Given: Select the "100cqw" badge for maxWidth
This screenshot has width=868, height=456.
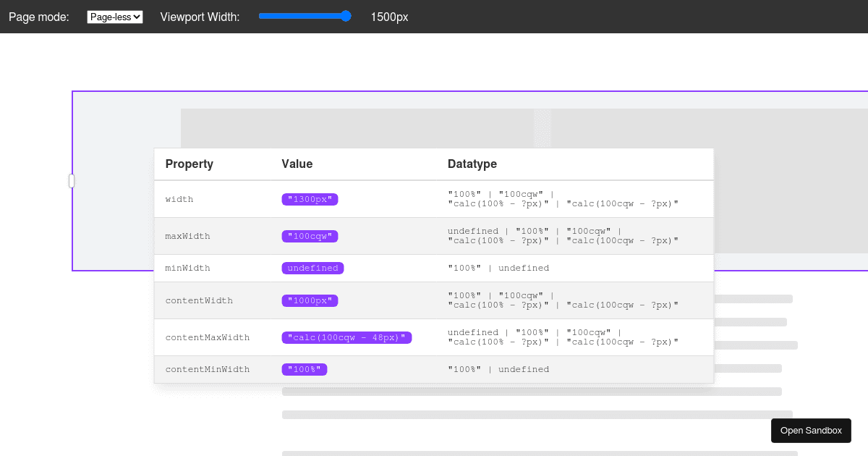Looking at the screenshot, I should tap(310, 236).
